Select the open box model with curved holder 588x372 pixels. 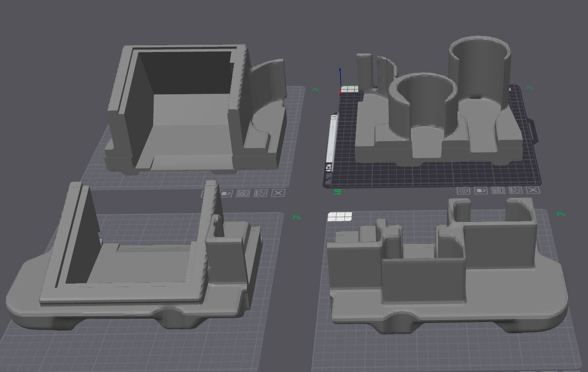pos(194,109)
